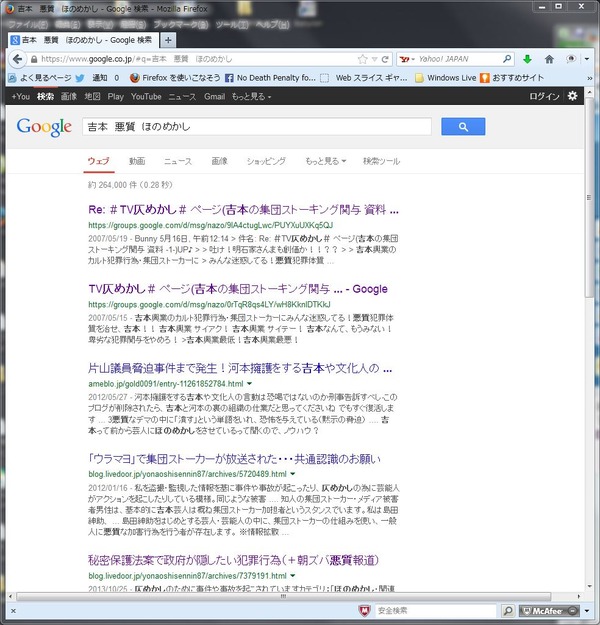Open cached arrow next to ameblo.jp result

pos(250,383)
